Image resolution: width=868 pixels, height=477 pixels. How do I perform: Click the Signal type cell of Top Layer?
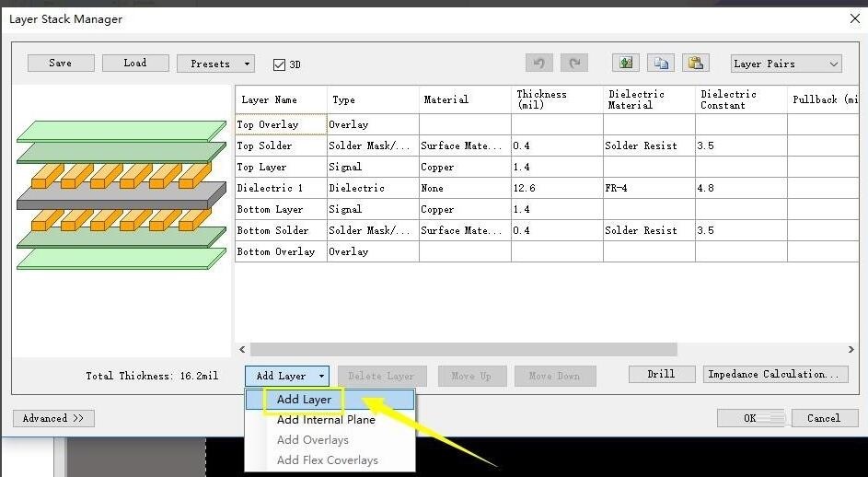[373, 167]
